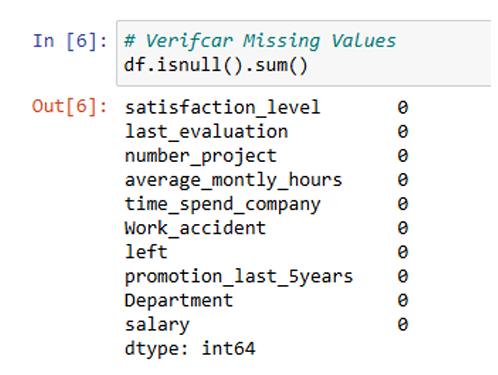Click the 0 value beside number_project
Image resolution: width=498 pixels, height=375 pixels.
[x=403, y=156]
